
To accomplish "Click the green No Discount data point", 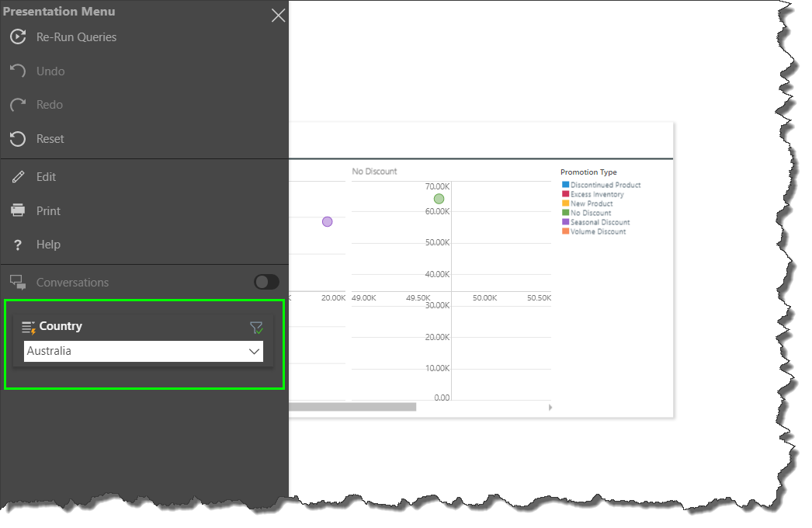I will pos(439,199).
